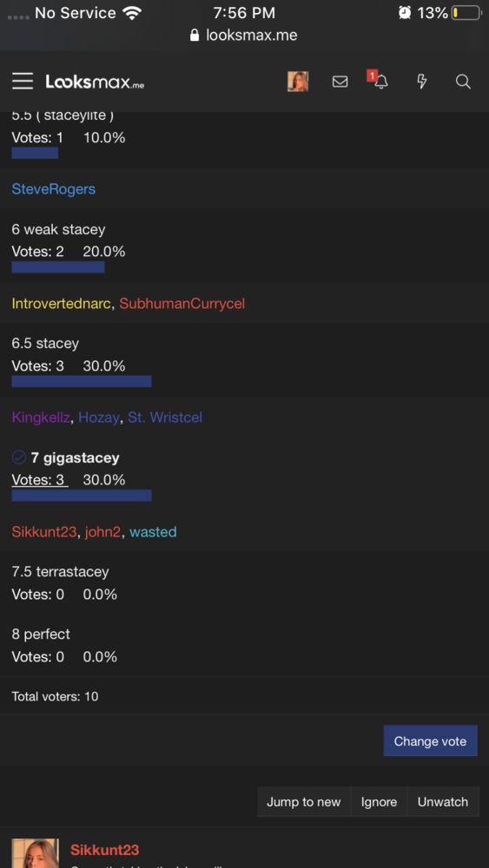Open SubhumanCurrycel voter profile
The image size is (489, 868).
point(182,303)
